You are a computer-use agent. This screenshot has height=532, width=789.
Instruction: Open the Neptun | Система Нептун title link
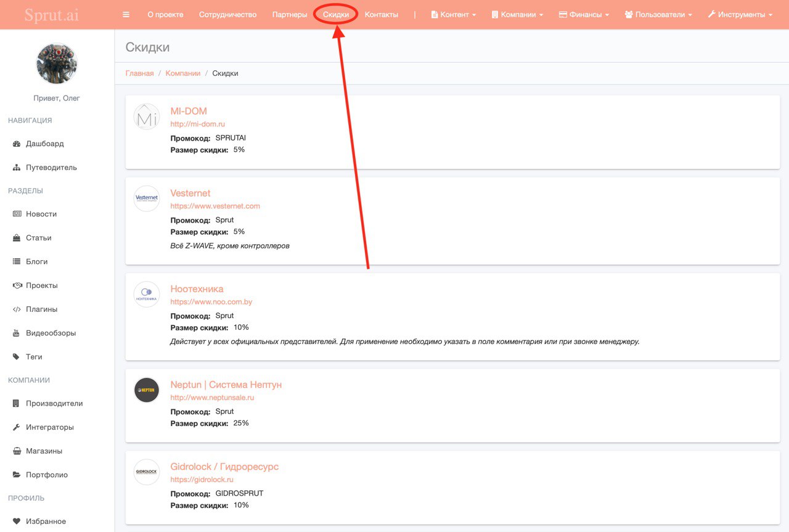[226, 385]
